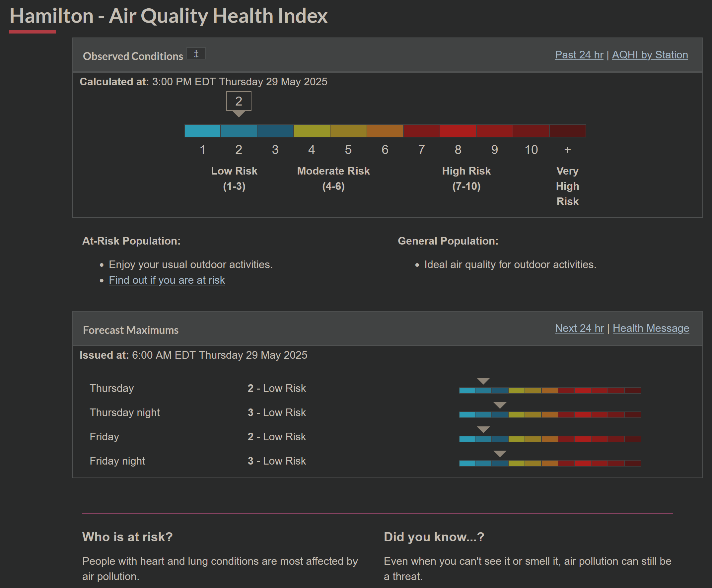Click the bright red level 8 segment

[458, 131]
